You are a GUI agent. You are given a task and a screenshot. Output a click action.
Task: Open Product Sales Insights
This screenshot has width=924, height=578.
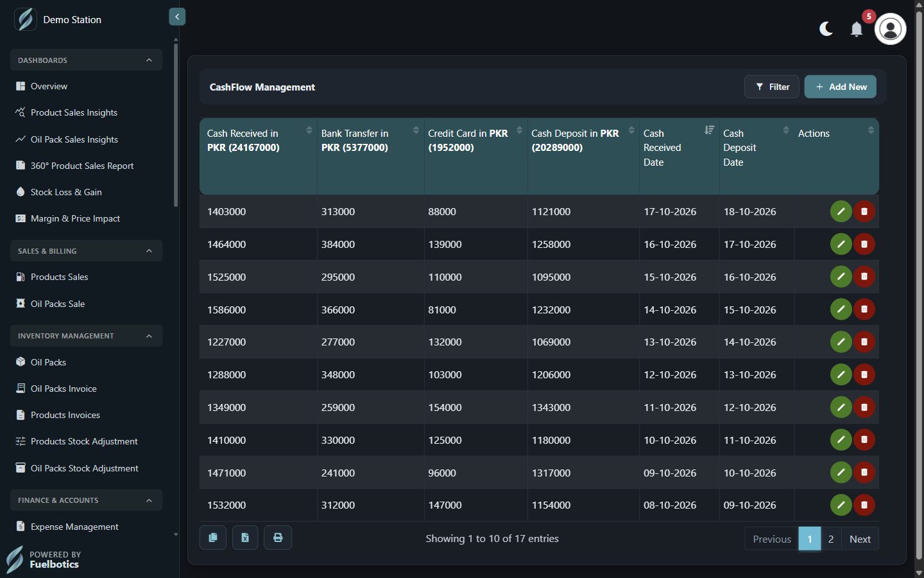[74, 112]
